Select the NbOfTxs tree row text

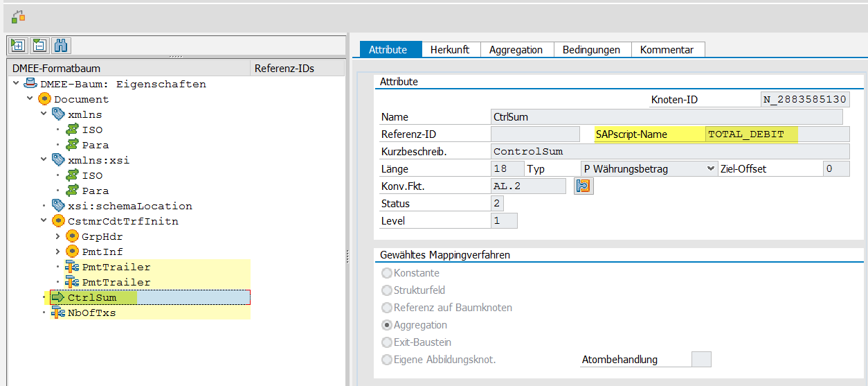point(92,313)
